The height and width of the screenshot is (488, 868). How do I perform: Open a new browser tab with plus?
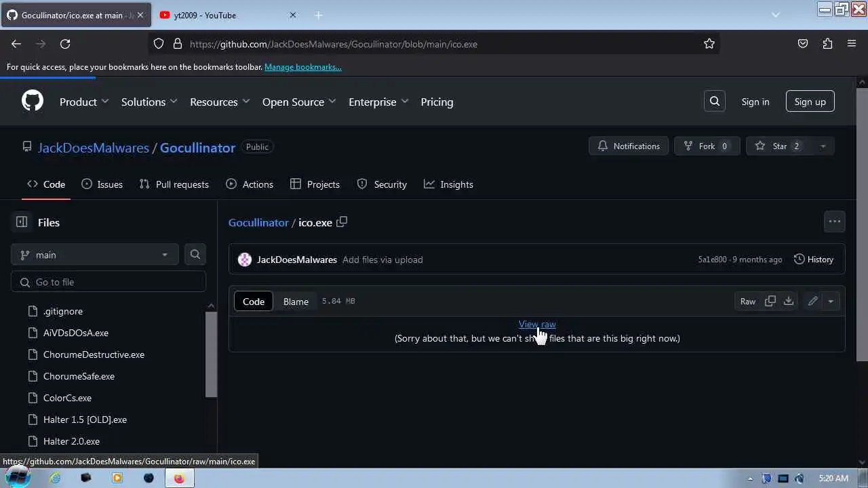319,15
